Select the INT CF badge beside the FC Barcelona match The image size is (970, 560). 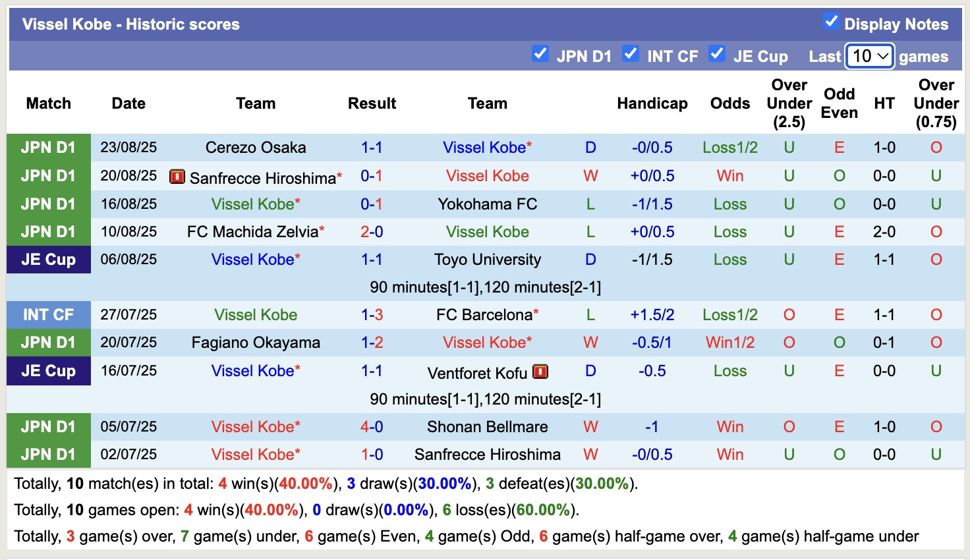(x=48, y=315)
